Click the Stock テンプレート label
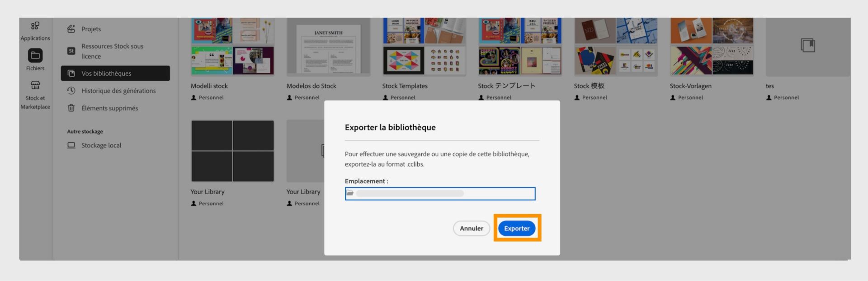Image resolution: width=868 pixels, height=281 pixels. (507, 86)
